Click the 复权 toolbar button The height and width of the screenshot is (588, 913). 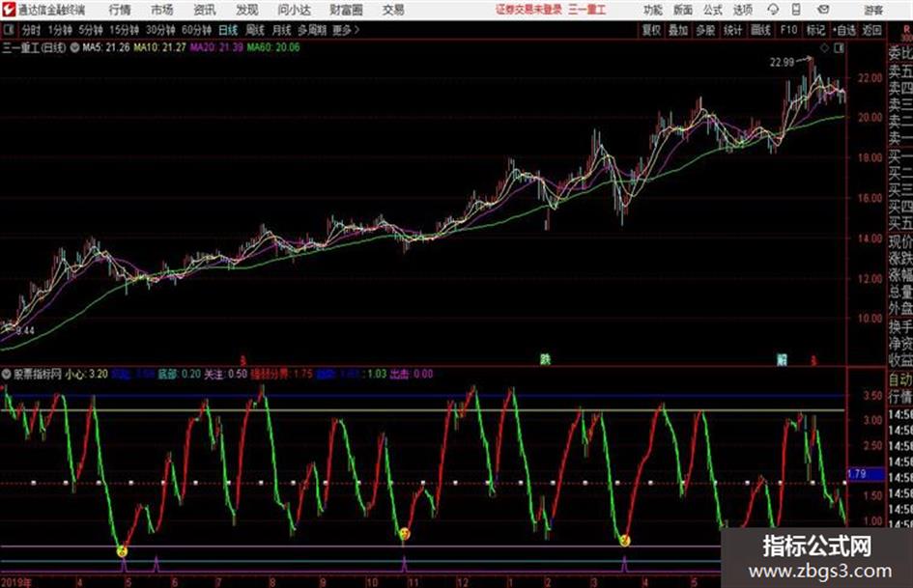(651, 30)
